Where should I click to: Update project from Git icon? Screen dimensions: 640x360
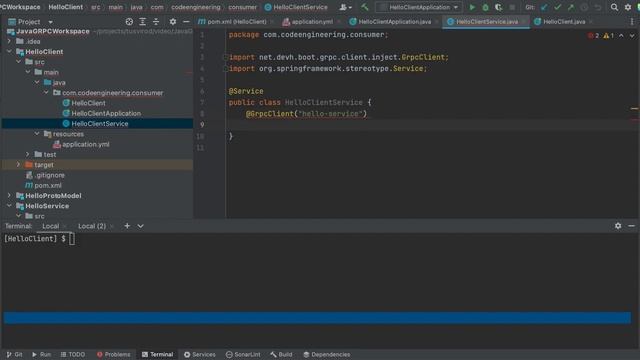pyautogui.click(x=544, y=7)
